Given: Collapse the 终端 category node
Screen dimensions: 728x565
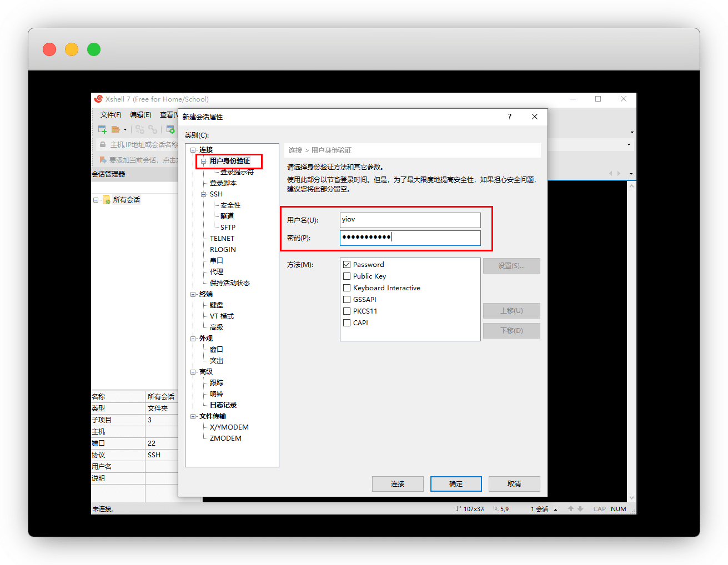Looking at the screenshot, I should coord(193,294).
